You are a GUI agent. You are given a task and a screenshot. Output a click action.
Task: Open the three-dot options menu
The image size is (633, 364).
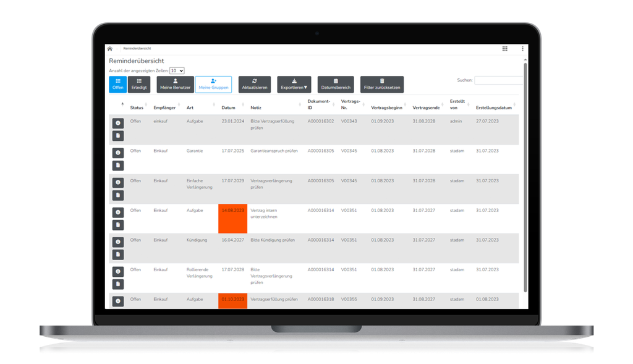pos(522,48)
